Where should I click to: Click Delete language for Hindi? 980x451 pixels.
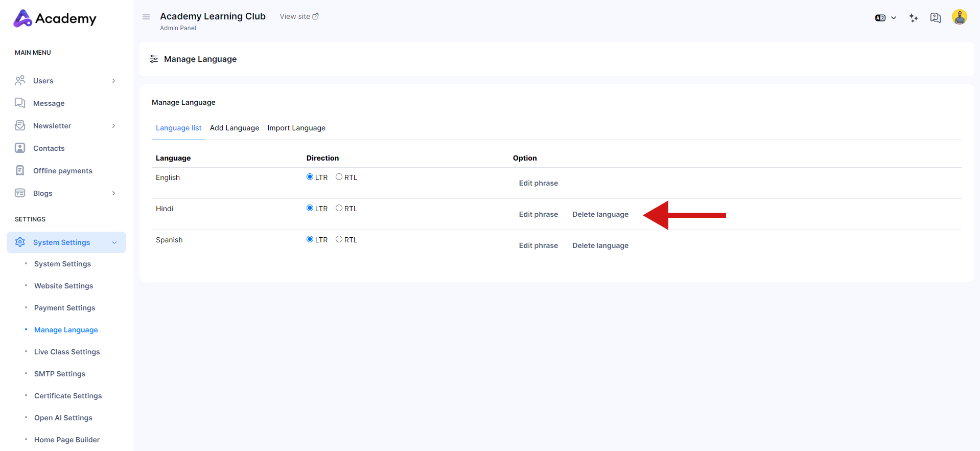[600, 214]
